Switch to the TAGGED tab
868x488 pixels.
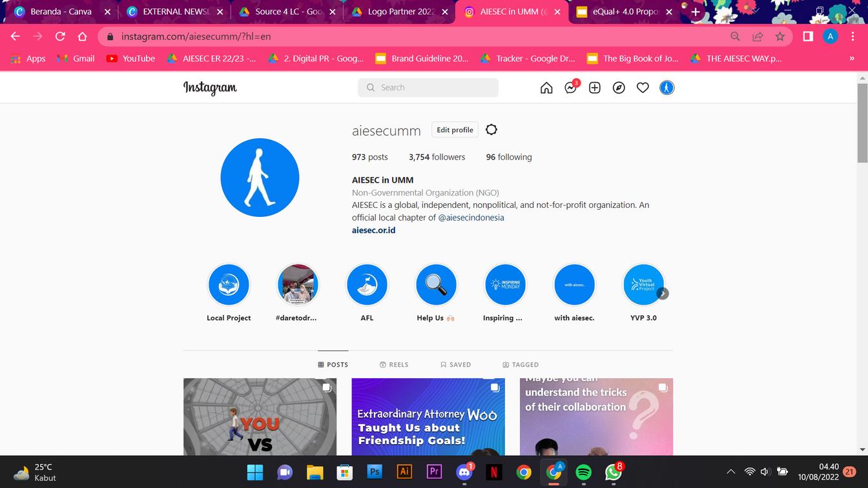(521, 365)
